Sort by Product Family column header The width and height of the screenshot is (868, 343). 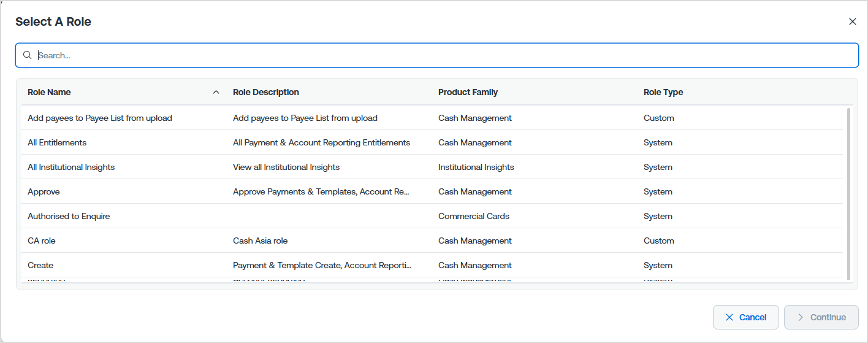[x=468, y=92]
